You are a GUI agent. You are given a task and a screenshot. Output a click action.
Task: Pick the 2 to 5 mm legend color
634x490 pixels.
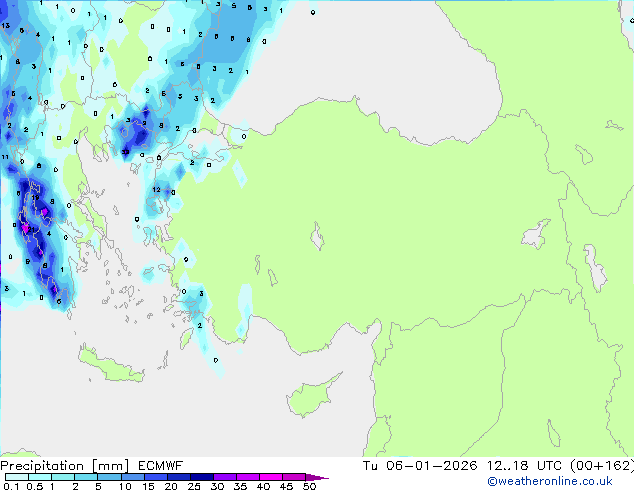tap(86, 477)
